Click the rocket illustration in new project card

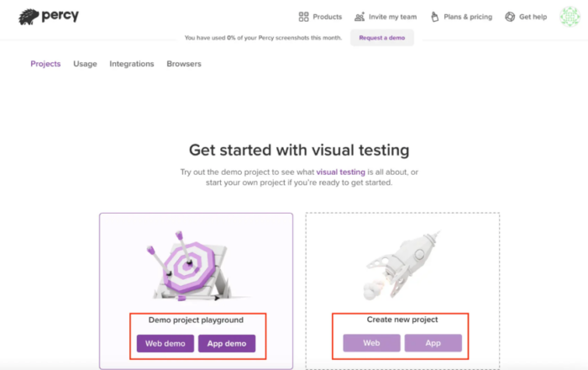(402, 265)
